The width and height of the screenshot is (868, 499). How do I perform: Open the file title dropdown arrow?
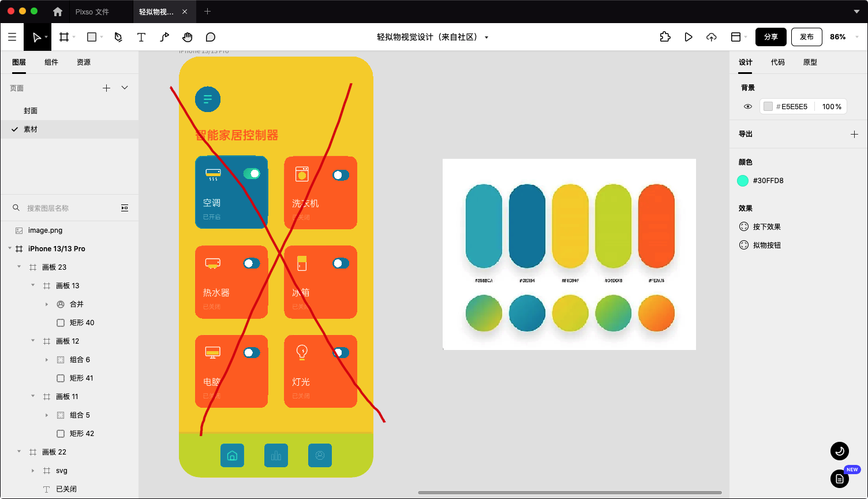(487, 38)
